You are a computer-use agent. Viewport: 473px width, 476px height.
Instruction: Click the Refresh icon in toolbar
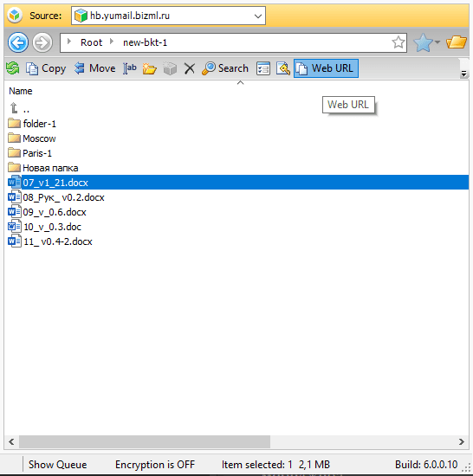click(13, 68)
